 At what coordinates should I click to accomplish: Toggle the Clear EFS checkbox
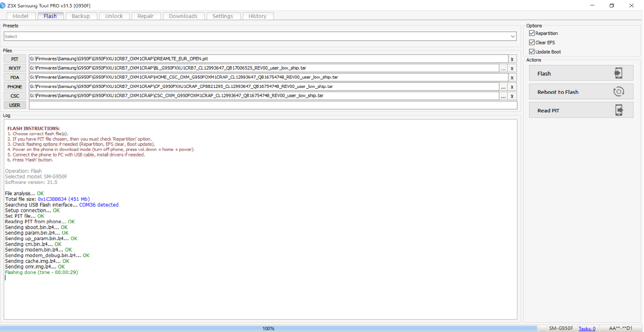[532, 42]
